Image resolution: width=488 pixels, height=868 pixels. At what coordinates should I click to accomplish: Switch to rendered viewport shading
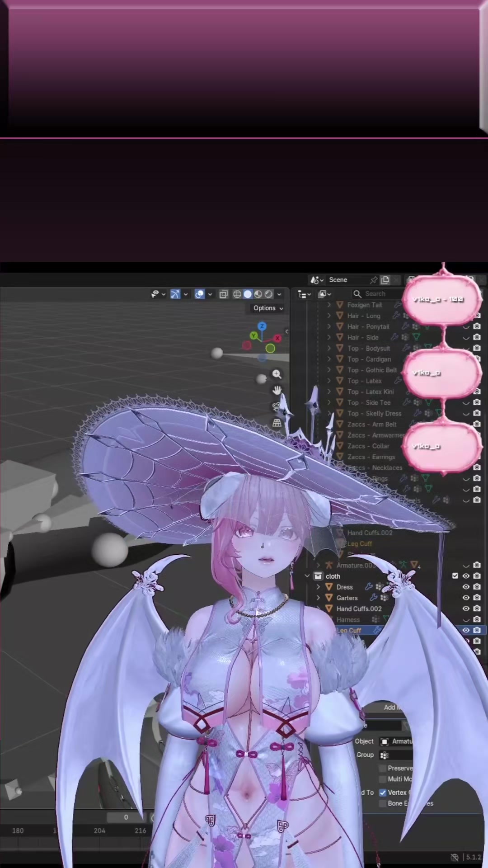(x=268, y=294)
